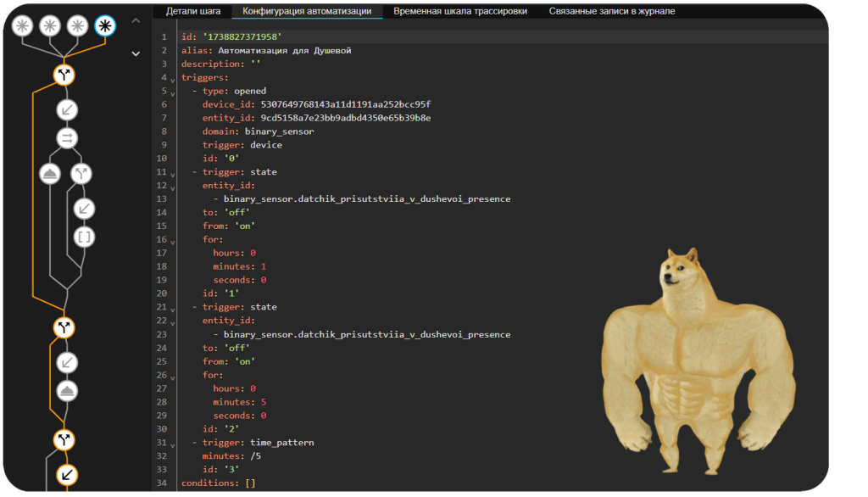Viewport: 868px width, 497px height.
Task: Click 'trigger: time_pattern' text
Action: point(258,443)
